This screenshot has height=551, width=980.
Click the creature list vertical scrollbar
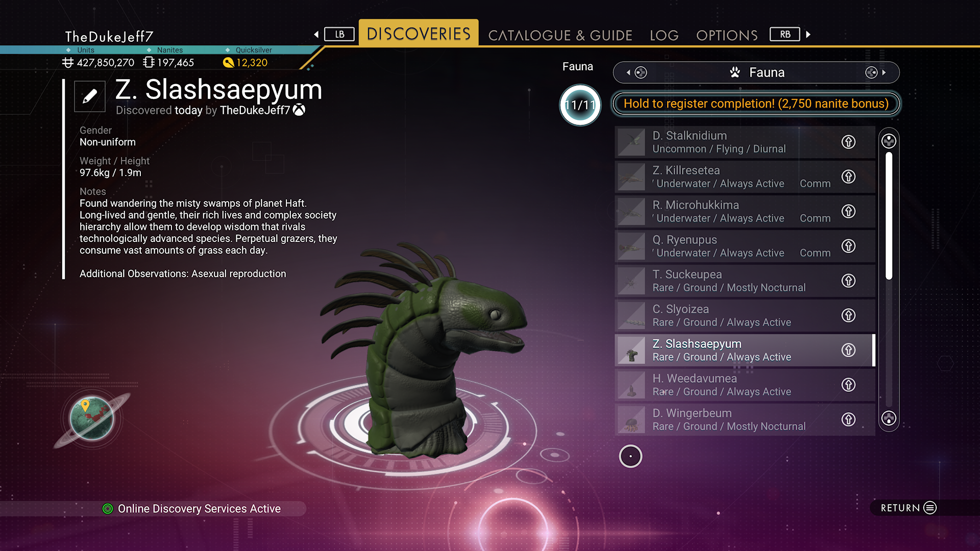click(x=889, y=280)
